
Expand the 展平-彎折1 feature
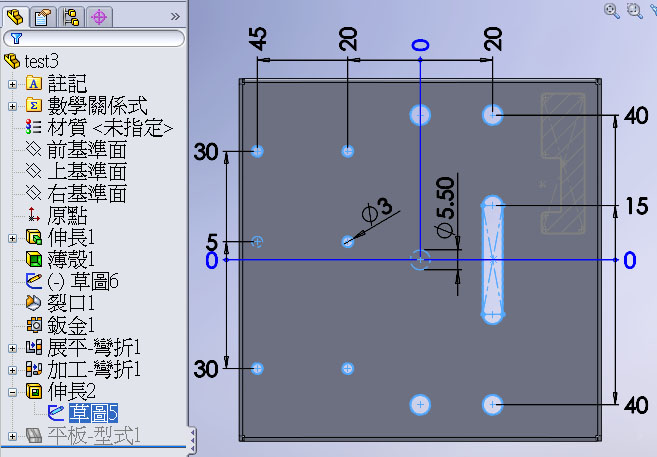click(12, 348)
